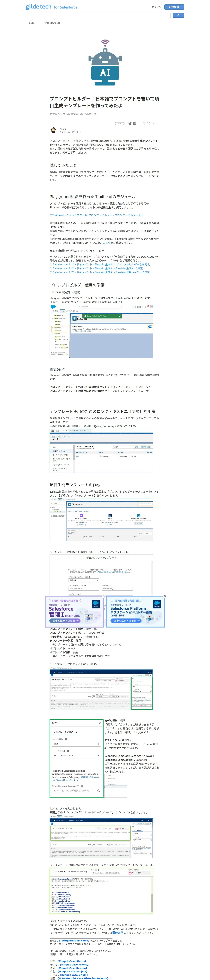
Task: Open the OpenAI GPT 4 model dropdown
Action: point(79,756)
